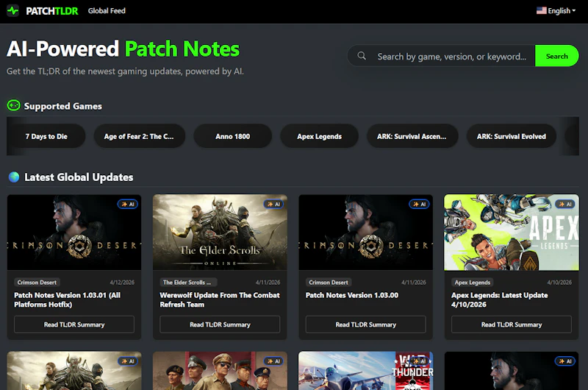Select the 7 Days to Die chip
588x390 pixels.
[x=46, y=136]
